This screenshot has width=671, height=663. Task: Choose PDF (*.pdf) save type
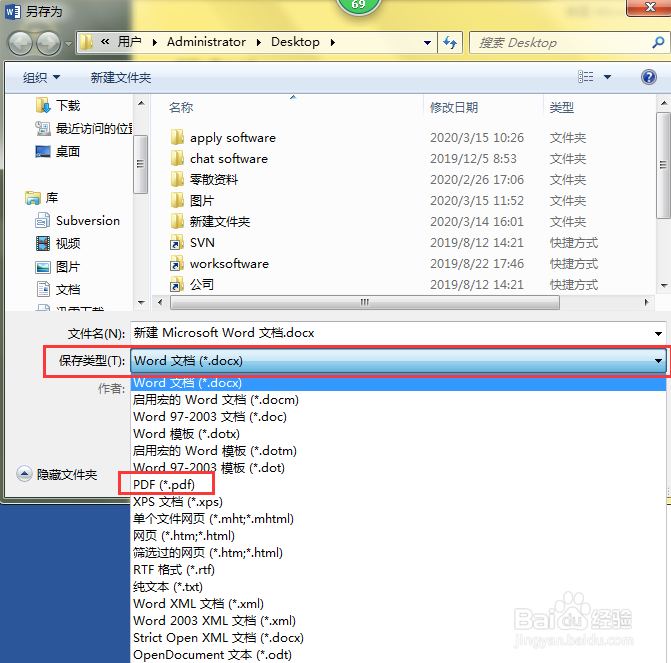tap(398, 485)
